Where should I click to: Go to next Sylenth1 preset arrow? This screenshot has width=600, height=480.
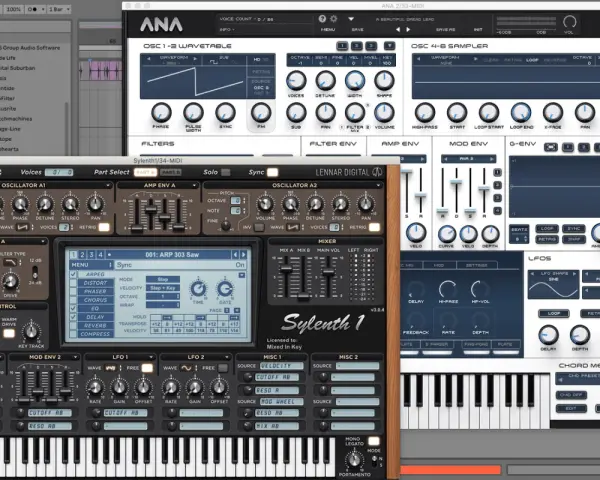pyautogui.click(x=244, y=255)
